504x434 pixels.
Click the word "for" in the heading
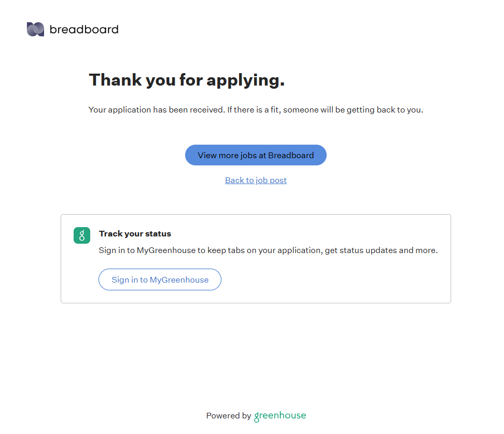click(x=191, y=80)
